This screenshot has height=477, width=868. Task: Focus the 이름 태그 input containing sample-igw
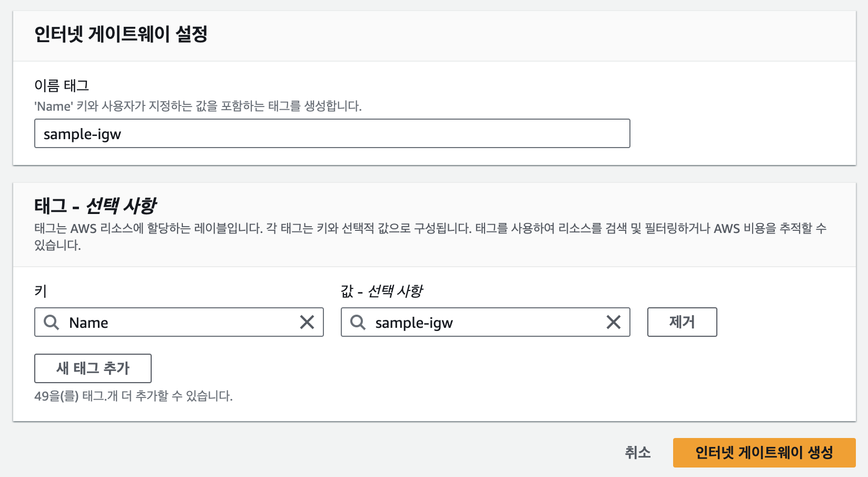[332, 134]
